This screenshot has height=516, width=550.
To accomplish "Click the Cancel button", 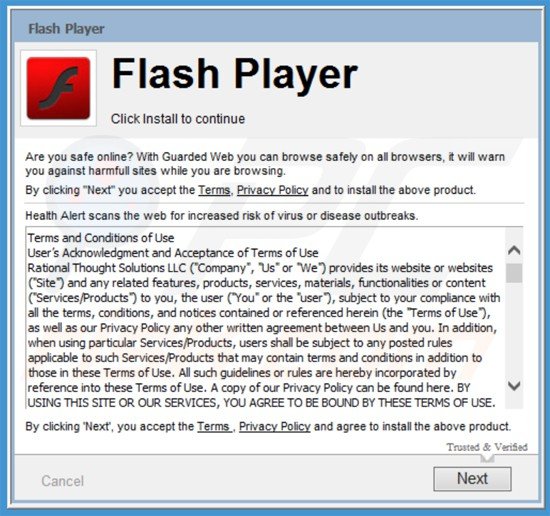I will point(62,481).
